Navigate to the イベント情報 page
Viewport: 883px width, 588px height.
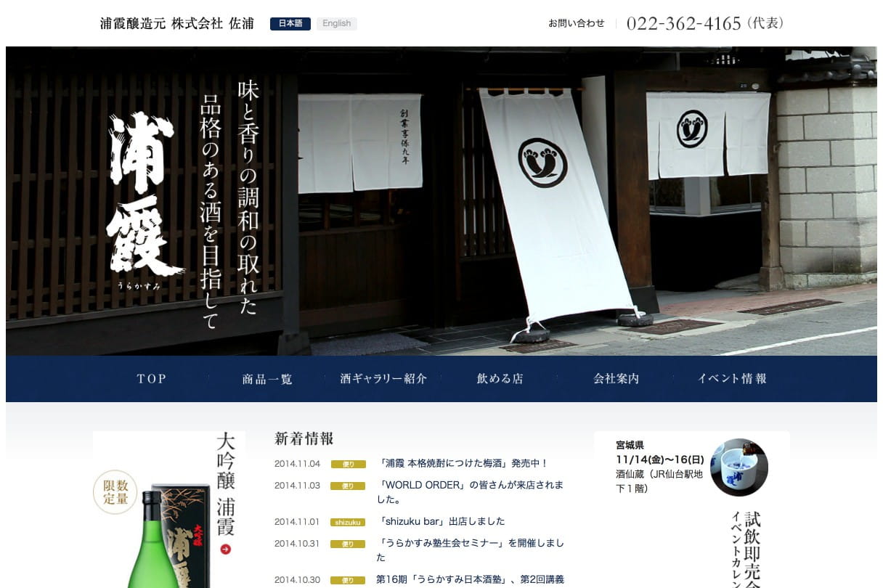coord(732,378)
